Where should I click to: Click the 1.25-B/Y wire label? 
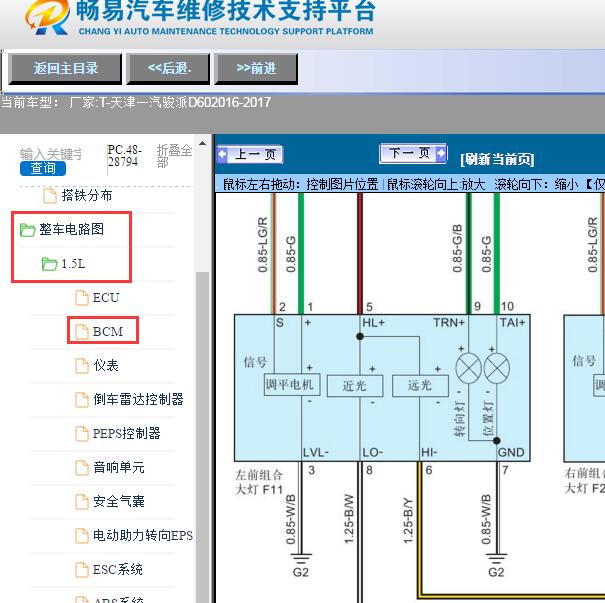[x=407, y=521]
